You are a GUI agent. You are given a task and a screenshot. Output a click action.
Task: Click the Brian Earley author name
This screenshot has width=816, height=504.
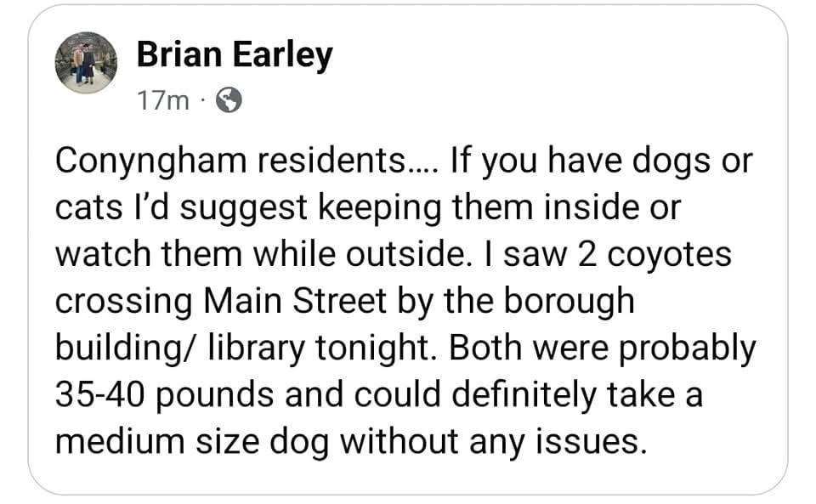pos(235,54)
